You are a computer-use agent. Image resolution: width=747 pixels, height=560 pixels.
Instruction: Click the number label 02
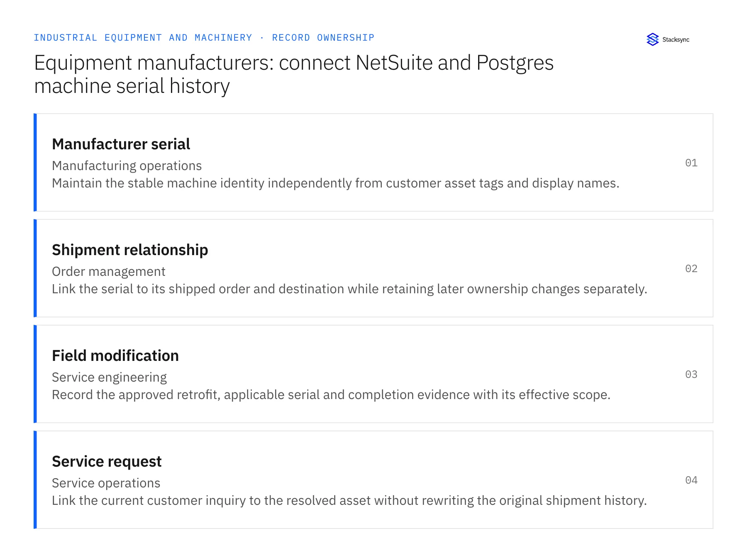tap(691, 268)
